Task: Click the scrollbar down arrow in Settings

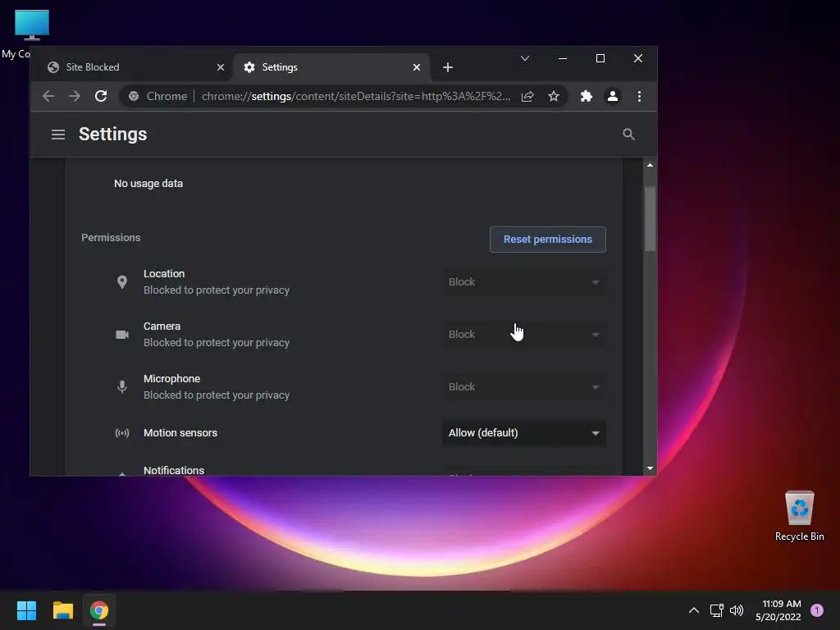Action: point(650,468)
